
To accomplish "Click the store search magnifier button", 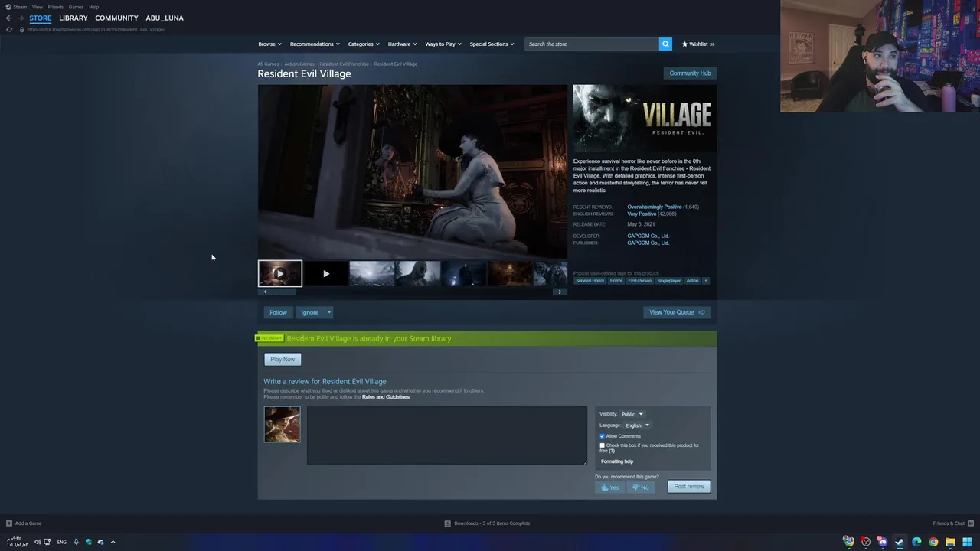I will (x=665, y=44).
